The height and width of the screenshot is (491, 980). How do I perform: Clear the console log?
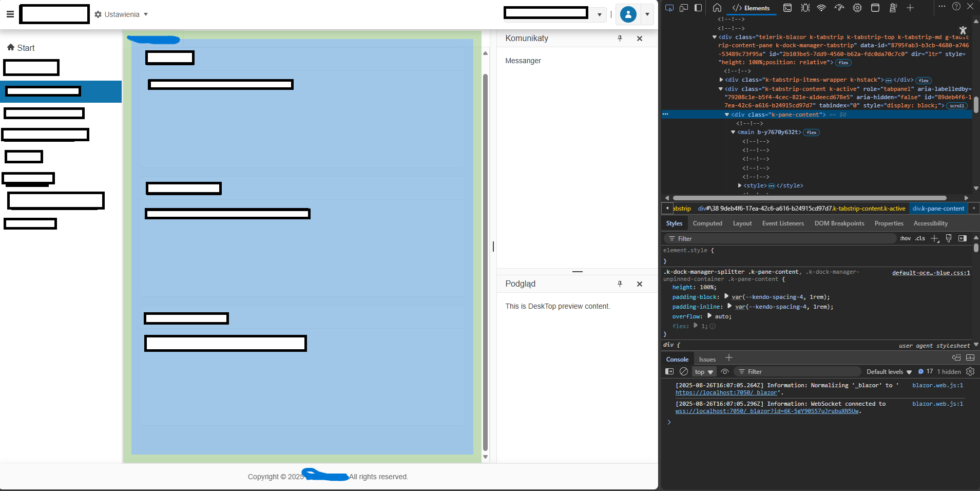[684, 371]
